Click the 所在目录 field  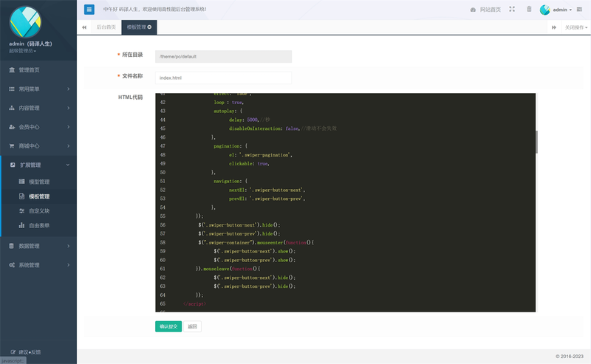tap(224, 57)
